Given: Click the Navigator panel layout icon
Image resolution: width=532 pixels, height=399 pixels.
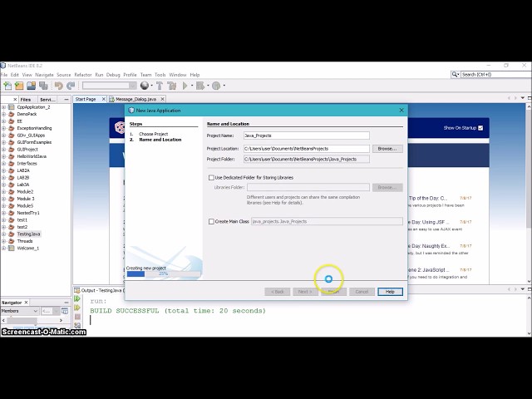Looking at the screenshot, I should (x=65, y=311).
